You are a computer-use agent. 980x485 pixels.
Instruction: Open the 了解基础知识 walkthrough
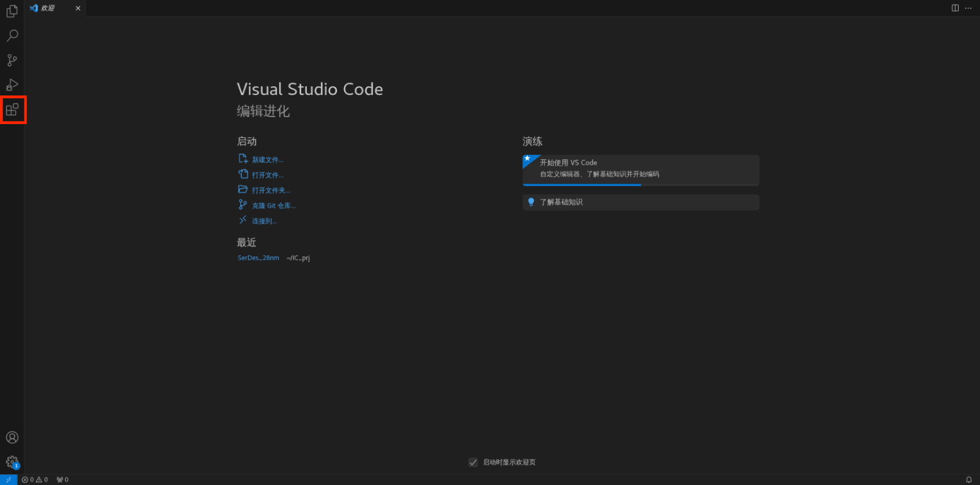pyautogui.click(x=641, y=202)
